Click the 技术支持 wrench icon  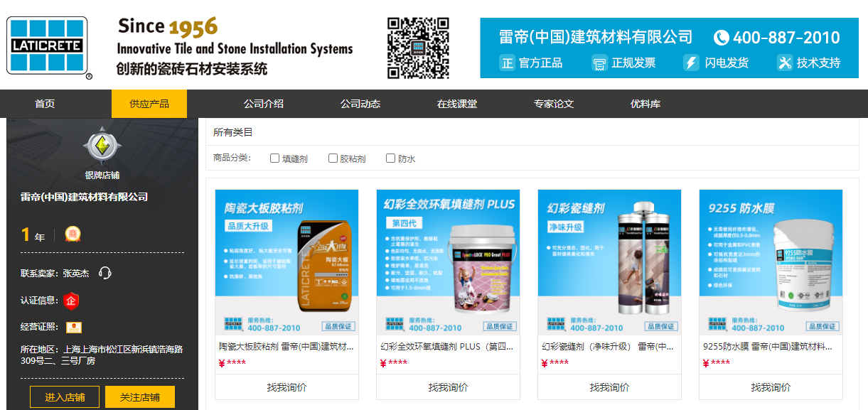pyautogui.click(x=784, y=63)
